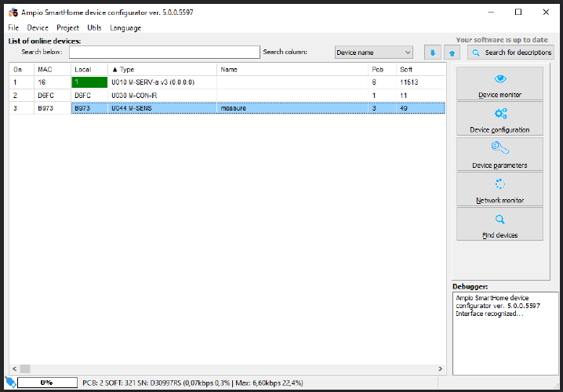Screen dimensions: 563x392
Task: Open the File menu
Action: pyautogui.click(x=13, y=27)
